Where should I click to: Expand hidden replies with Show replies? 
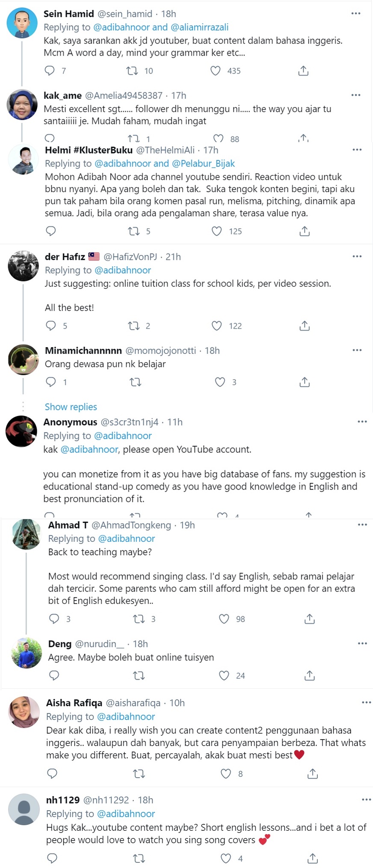[71, 407]
